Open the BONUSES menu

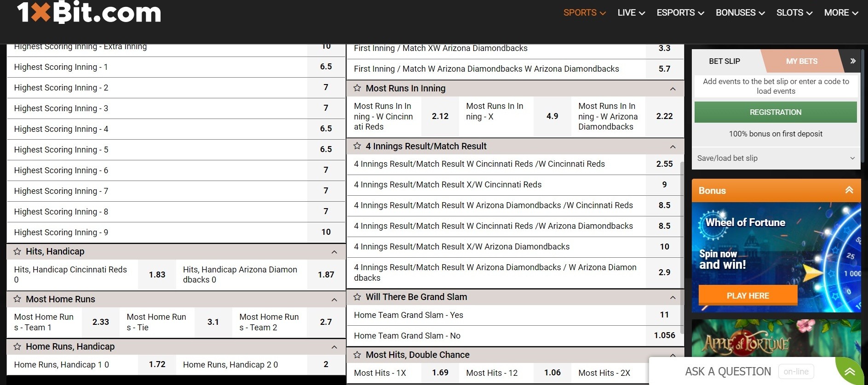coord(740,13)
